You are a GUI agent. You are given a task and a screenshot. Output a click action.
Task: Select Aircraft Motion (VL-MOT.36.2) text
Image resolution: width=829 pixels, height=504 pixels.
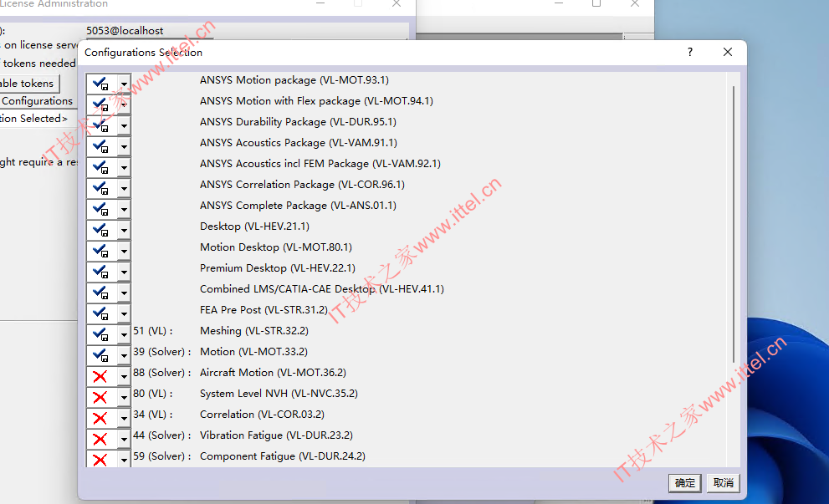click(273, 373)
